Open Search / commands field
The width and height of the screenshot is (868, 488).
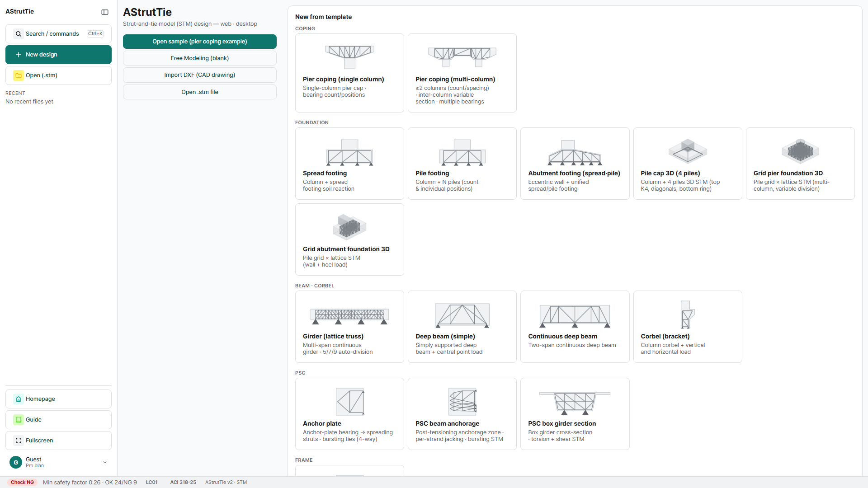coord(58,34)
